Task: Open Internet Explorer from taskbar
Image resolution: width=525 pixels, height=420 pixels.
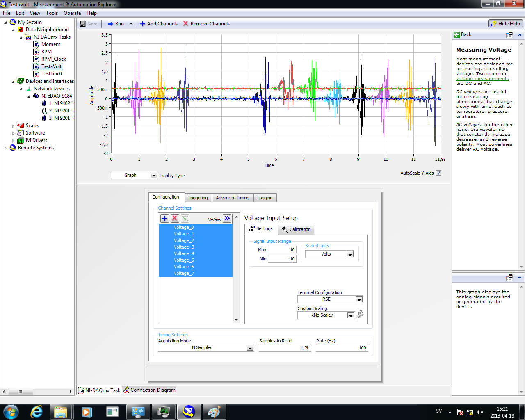Action: click(37, 411)
